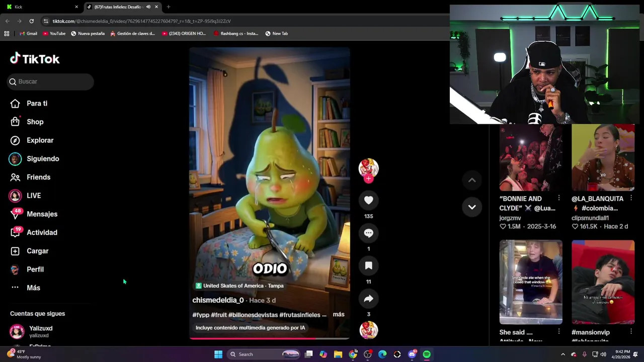Screen dimensions: 644x362
Task: Open United States of America Tampa location tag
Action: pos(239,286)
